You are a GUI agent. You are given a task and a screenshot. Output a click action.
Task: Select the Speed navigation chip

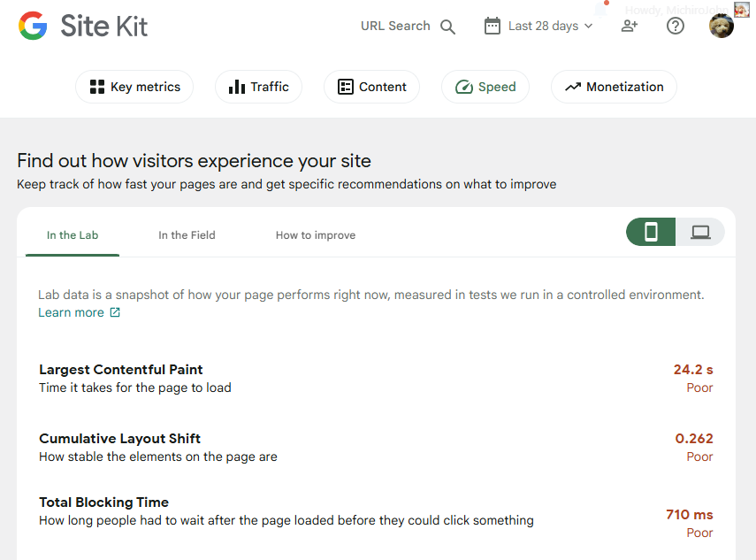pyautogui.click(x=485, y=87)
